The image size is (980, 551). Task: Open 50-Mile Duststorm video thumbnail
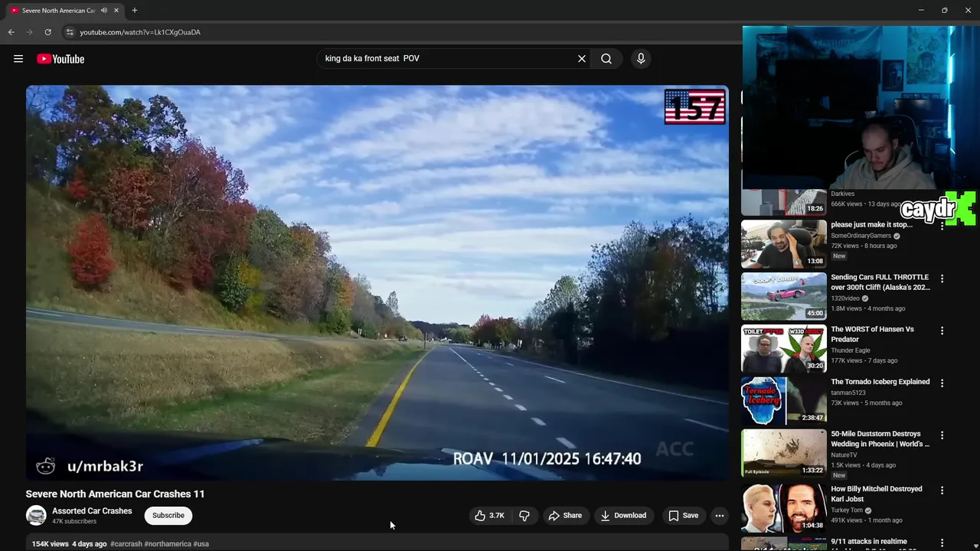[x=784, y=453]
